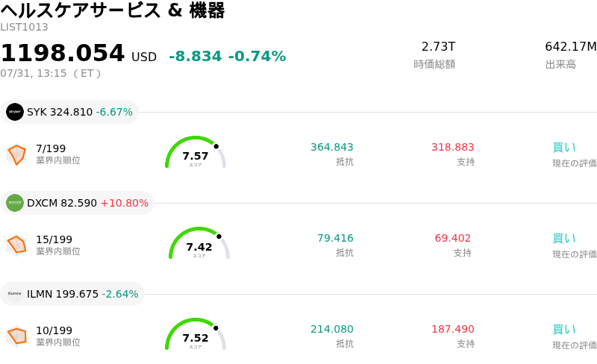
Task: Click SYK resistance value 364.843
Action: point(332,147)
